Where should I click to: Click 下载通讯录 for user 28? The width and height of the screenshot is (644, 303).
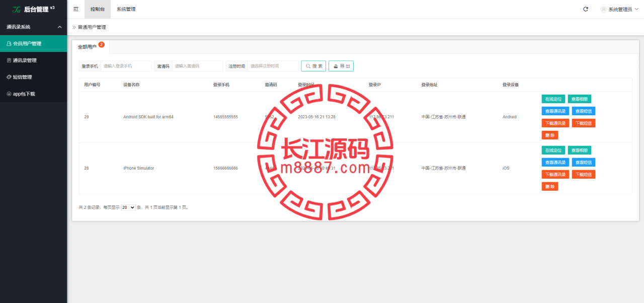(x=555, y=174)
